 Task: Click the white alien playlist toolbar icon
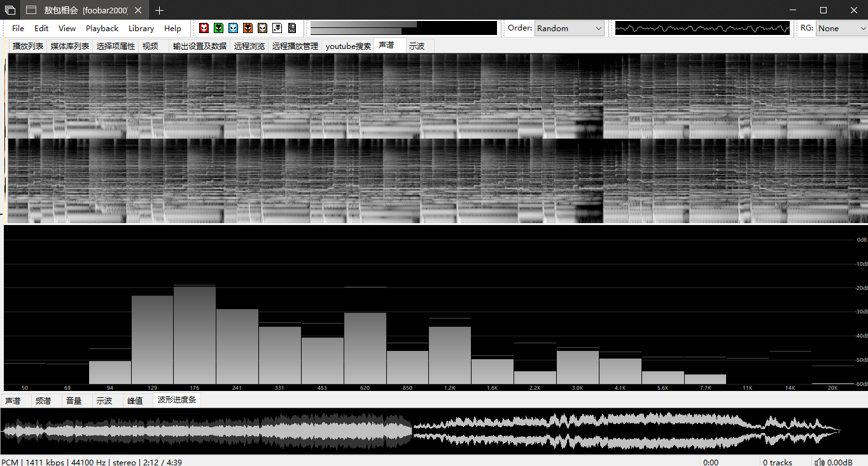tap(277, 28)
